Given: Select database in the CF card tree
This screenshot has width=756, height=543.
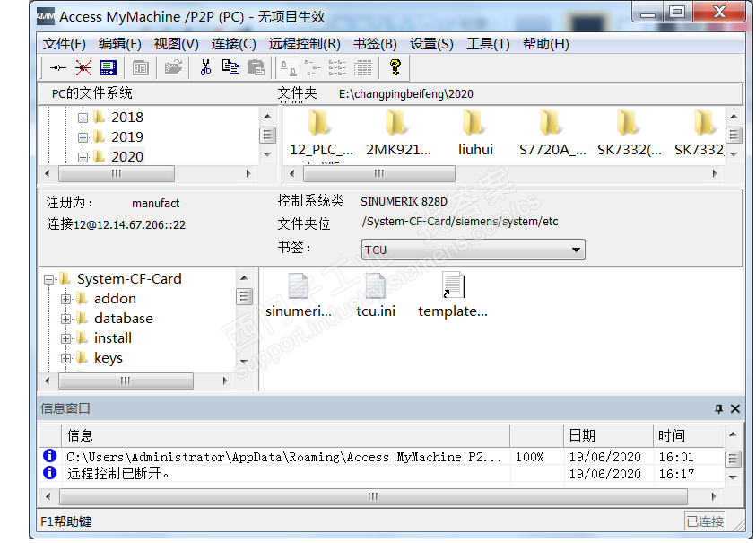Looking at the screenshot, I should (x=124, y=319).
